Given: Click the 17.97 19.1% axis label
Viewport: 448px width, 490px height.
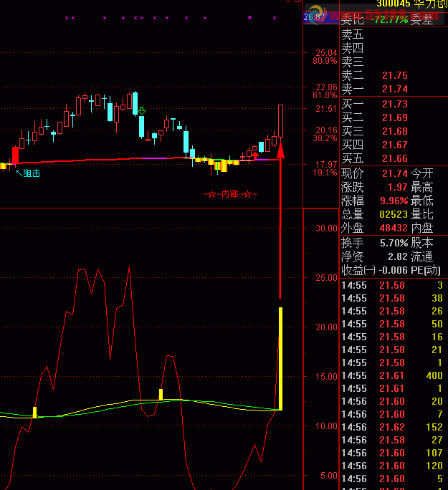Looking at the screenshot, I should pos(325,168).
